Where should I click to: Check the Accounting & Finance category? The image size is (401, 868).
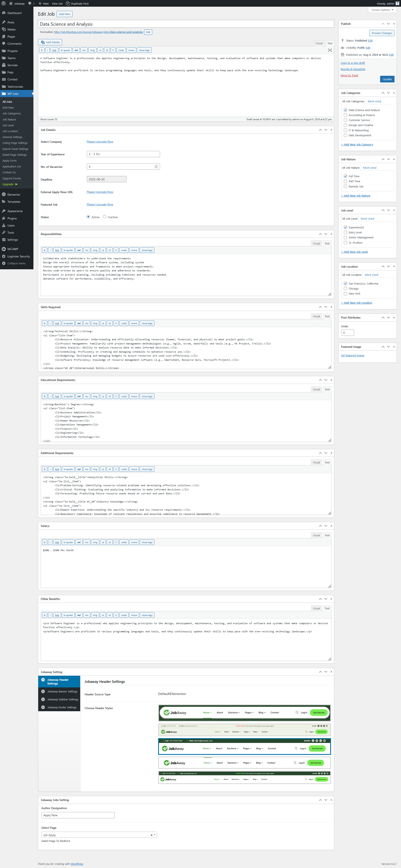click(x=345, y=115)
